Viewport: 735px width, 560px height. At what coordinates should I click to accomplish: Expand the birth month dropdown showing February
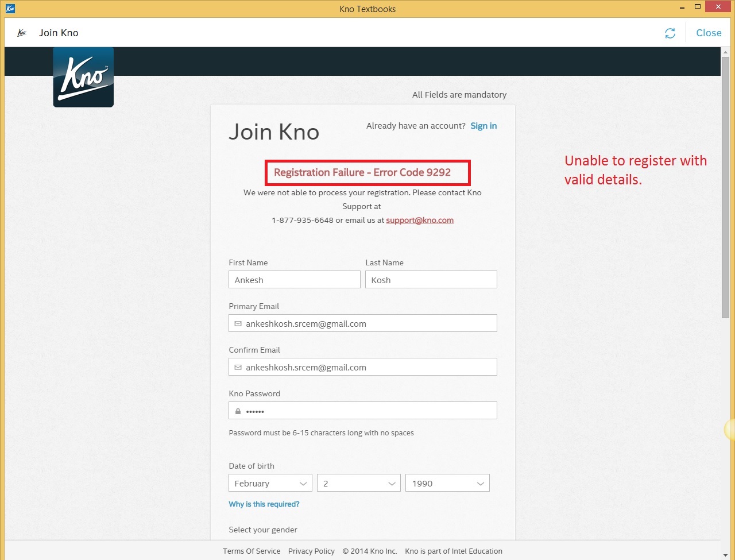pos(270,483)
